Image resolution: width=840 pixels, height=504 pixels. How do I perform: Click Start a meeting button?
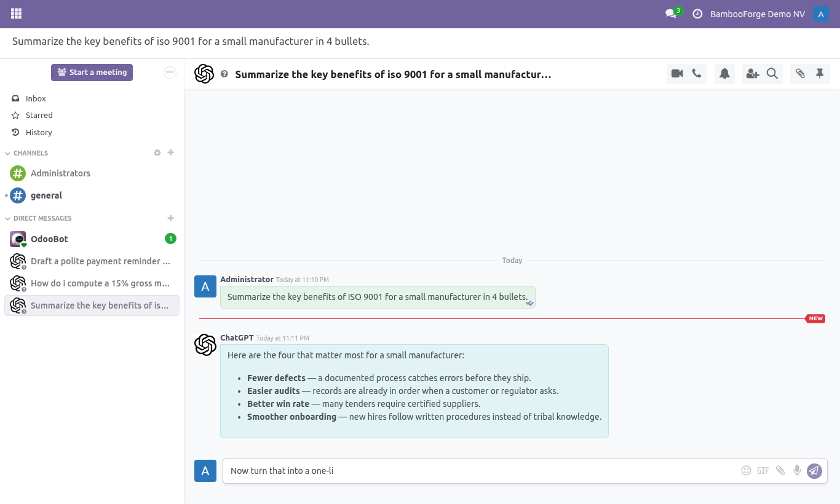point(92,73)
